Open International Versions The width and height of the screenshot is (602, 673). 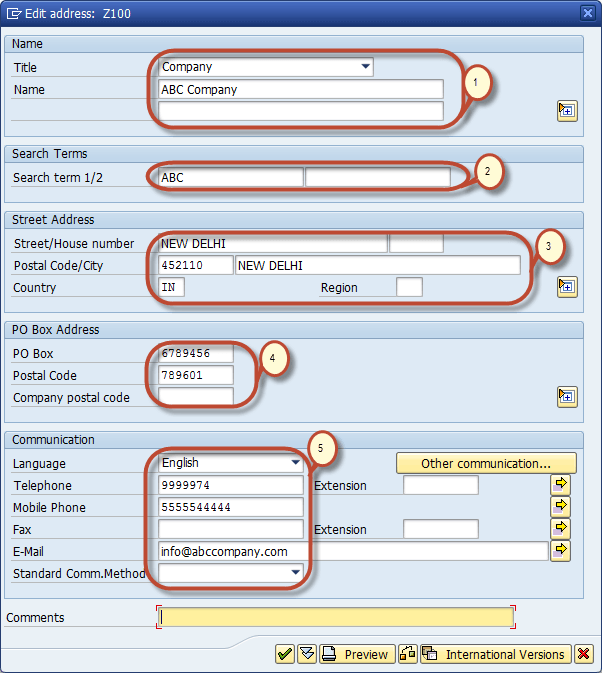pos(495,654)
